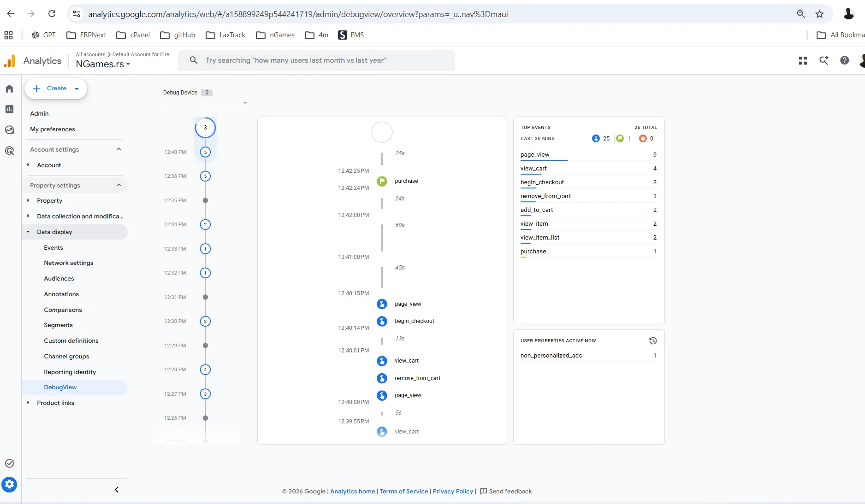Click the conversions count flag icon in Top Events
865x504 pixels.
pos(620,138)
